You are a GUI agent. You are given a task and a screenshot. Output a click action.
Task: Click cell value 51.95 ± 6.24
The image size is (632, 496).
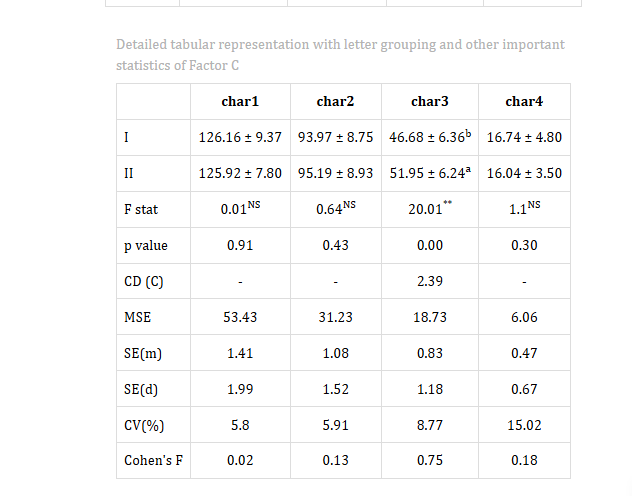tap(430, 173)
